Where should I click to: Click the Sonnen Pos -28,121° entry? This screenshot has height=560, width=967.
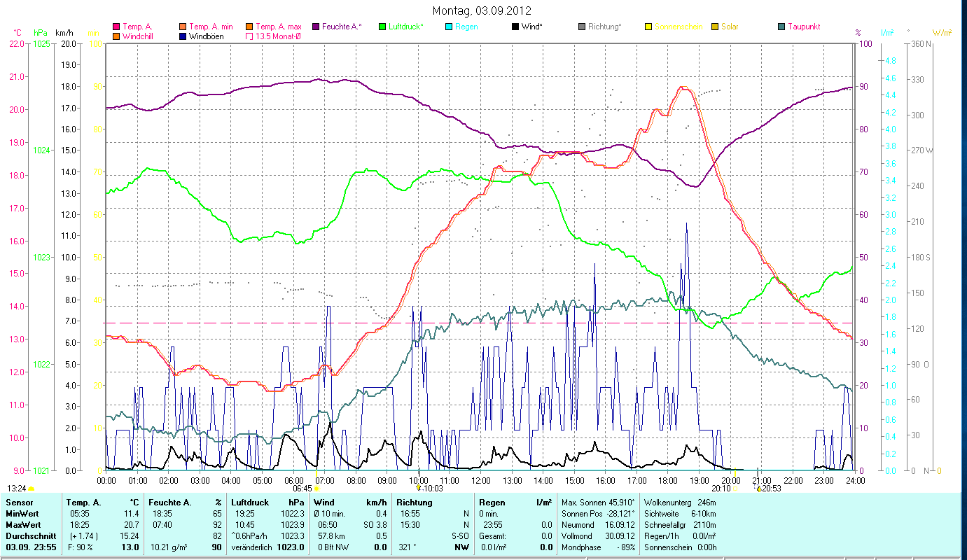[x=599, y=514]
